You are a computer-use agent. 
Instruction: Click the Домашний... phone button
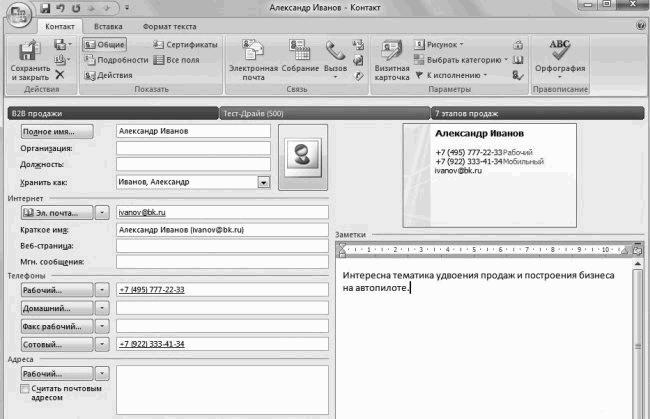[57, 308]
